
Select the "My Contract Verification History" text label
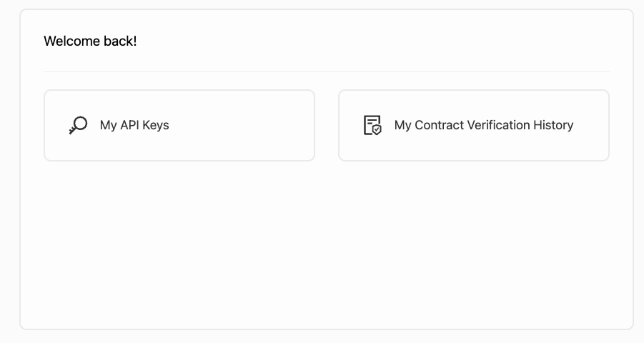[484, 125]
